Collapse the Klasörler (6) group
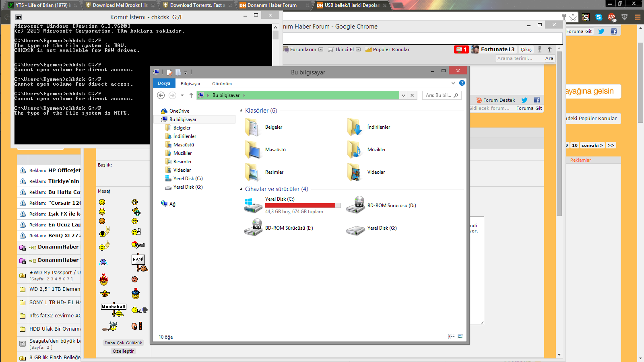 click(x=242, y=111)
